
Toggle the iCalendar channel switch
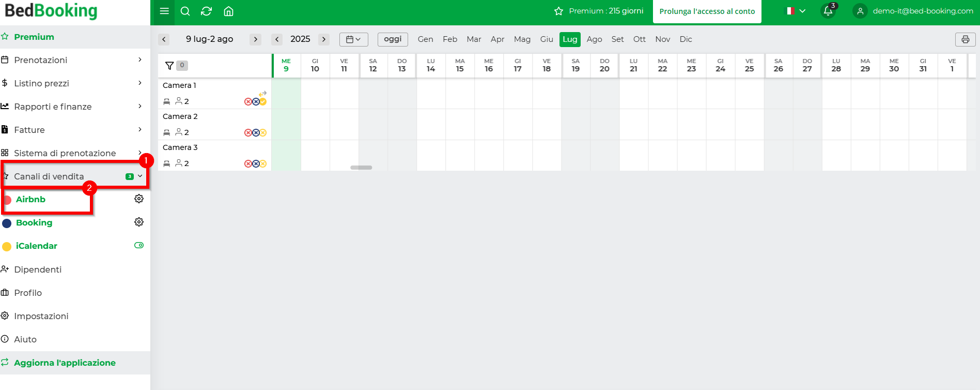pyautogui.click(x=139, y=245)
